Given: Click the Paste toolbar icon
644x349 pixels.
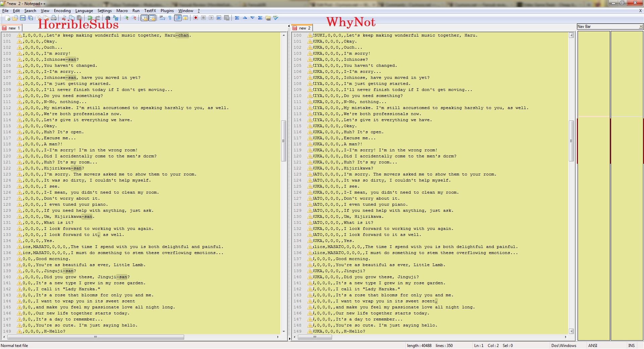Looking at the screenshot, I should (79, 18).
